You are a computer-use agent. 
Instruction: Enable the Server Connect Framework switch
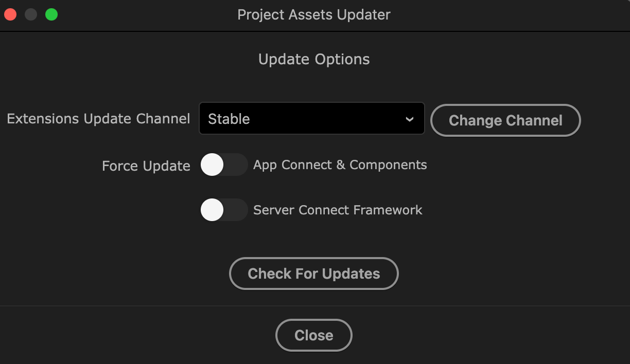[224, 210]
